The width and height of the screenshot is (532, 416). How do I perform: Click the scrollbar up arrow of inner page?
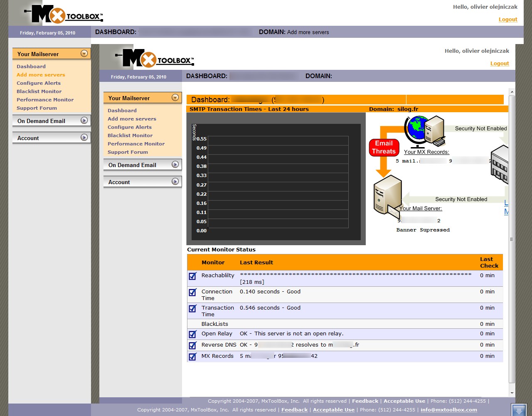point(512,91)
